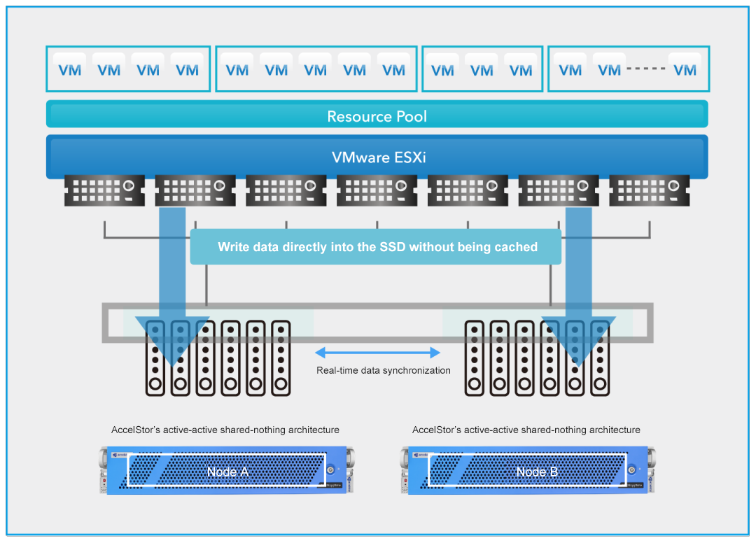Viewport: 756px width, 543px height.
Task: Select the rightmost SSD drive in the left group
Action: click(281, 358)
